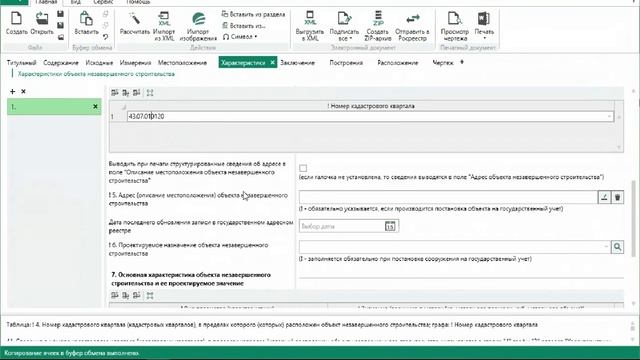Open Главная ribbon tab
The image size is (640, 360).
(x=46, y=2)
